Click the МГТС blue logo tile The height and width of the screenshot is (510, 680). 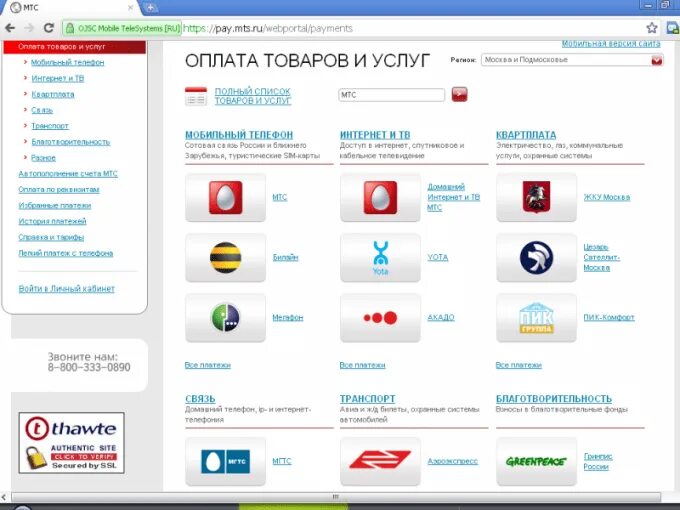[225, 461]
